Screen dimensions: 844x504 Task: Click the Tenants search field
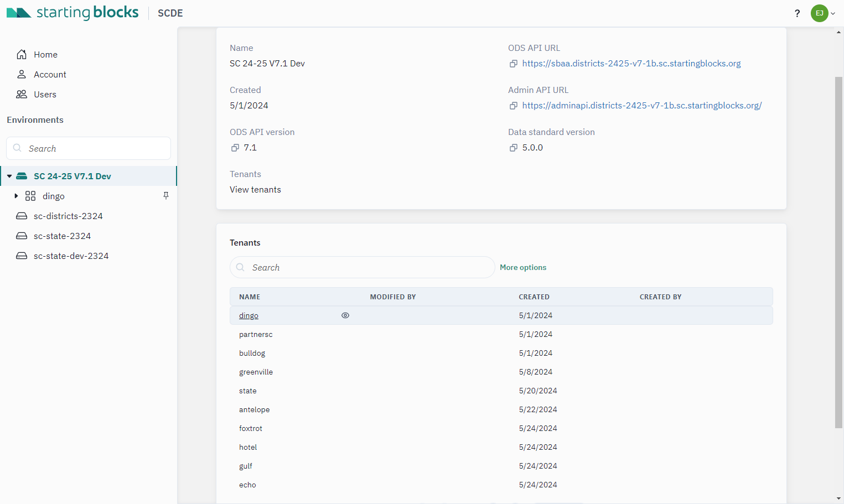(362, 267)
